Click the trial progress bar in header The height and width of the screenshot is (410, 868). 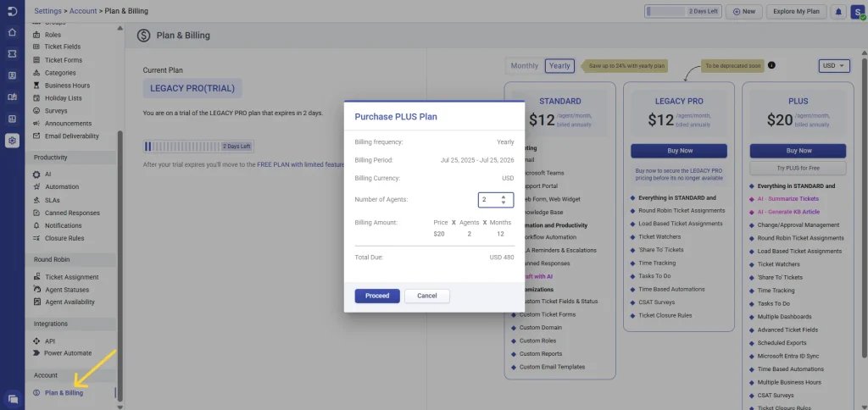(x=683, y=11)
